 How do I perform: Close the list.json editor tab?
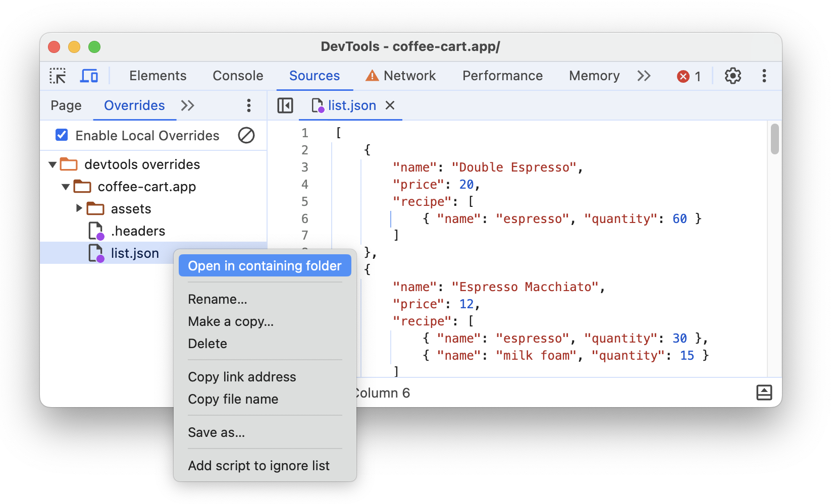point(390,105)
